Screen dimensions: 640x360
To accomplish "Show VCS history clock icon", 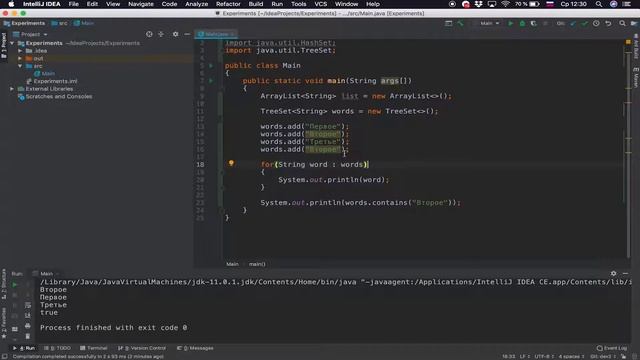I will click(x=596, y=24).
